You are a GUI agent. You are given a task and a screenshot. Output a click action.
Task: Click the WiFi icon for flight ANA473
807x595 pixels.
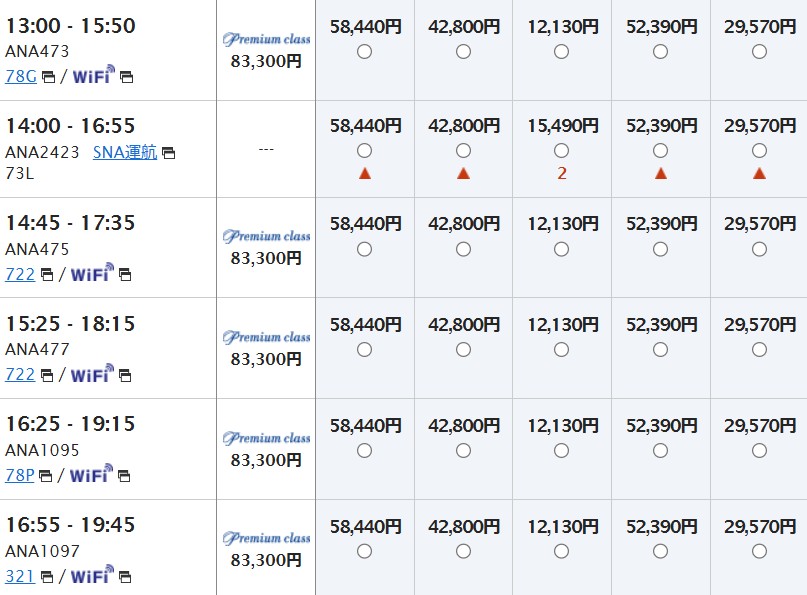93,75
